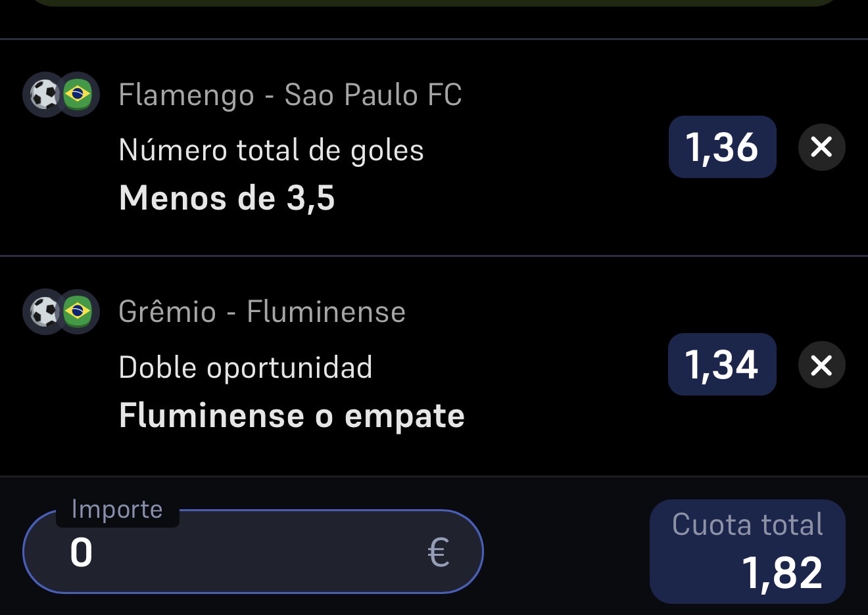Tap the 1,36 odds badge
The image size is (868, 615).
pyautogui.click(x=722, y=147)
